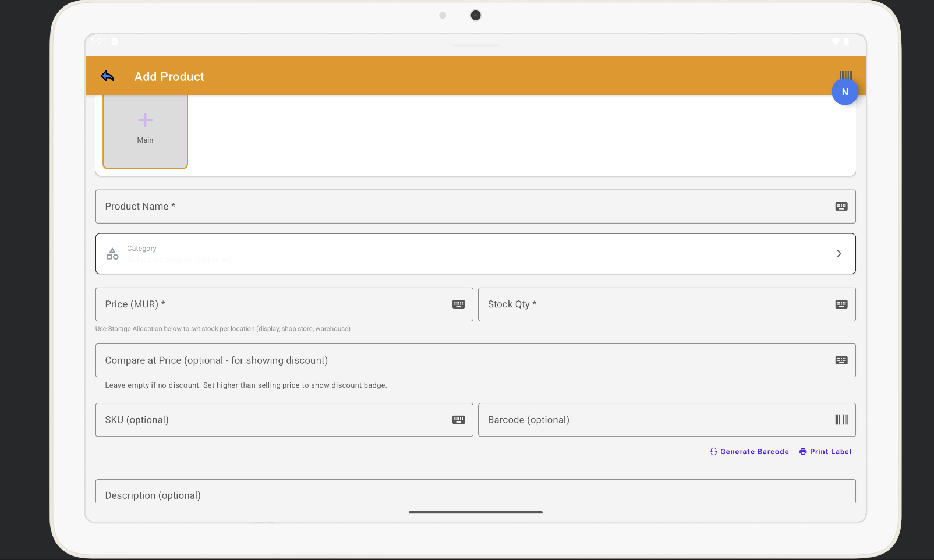Click the Compare at Price field

click(x=475, y=360)
